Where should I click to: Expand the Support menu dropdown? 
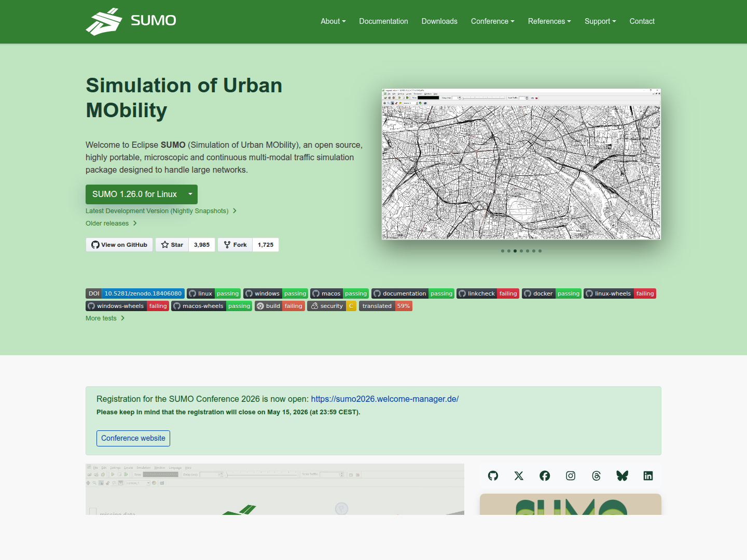click(600, 21)
